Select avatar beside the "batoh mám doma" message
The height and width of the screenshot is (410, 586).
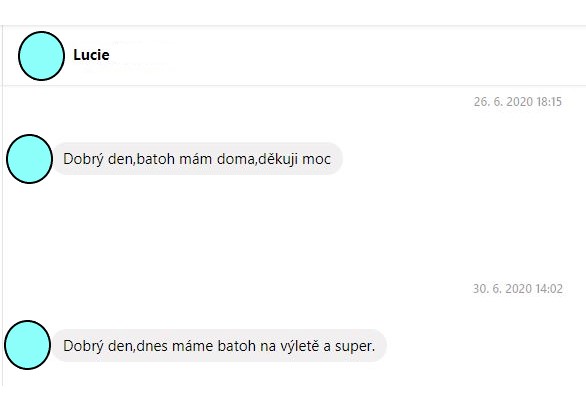click(x=30, y=159)
